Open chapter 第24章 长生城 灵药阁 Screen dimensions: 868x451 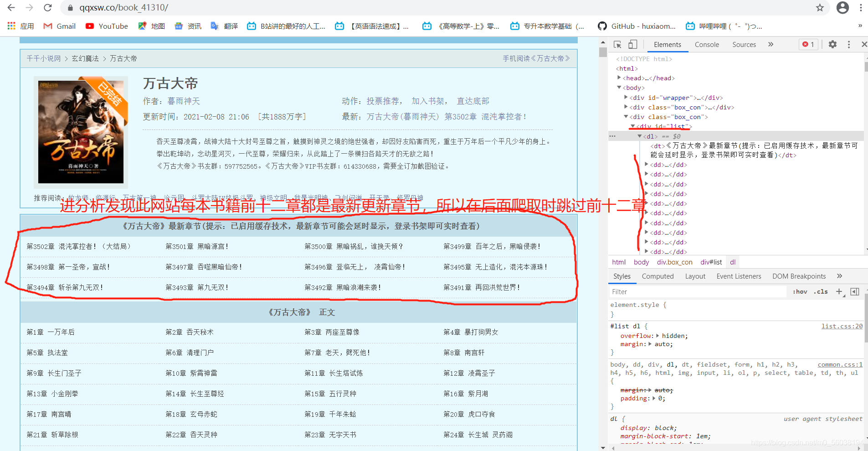pyautogui.click(x=478, y=435)
